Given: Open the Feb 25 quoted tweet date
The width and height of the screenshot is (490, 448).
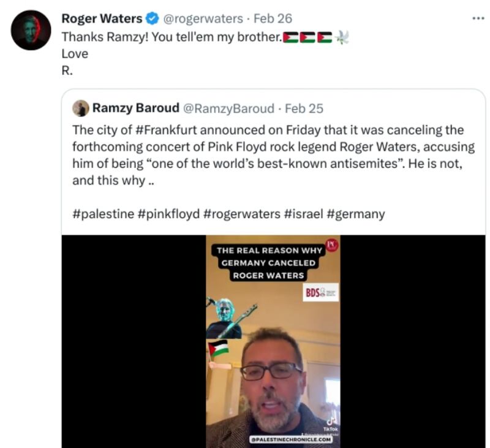Looking at the screenshot, I should 304,109.
